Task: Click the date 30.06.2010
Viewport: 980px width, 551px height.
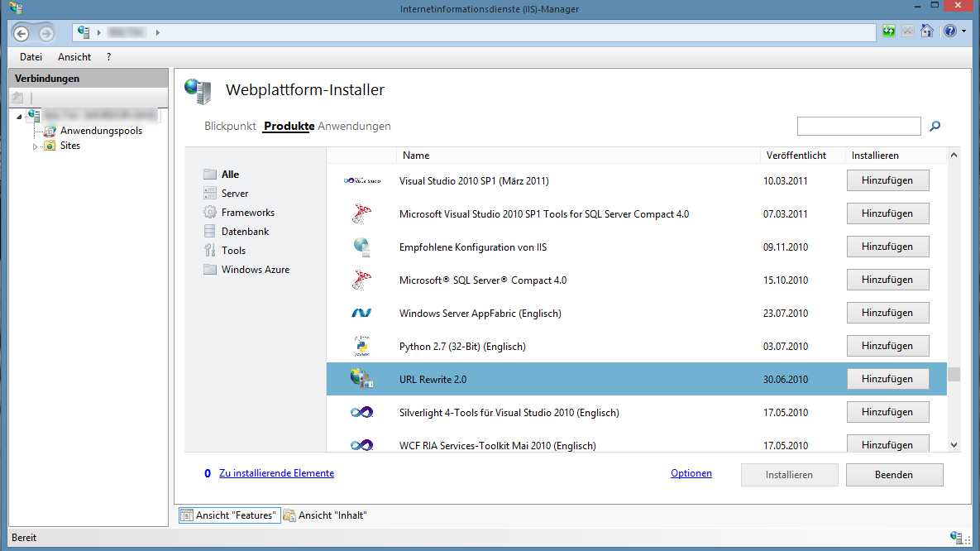Action: 786,380
